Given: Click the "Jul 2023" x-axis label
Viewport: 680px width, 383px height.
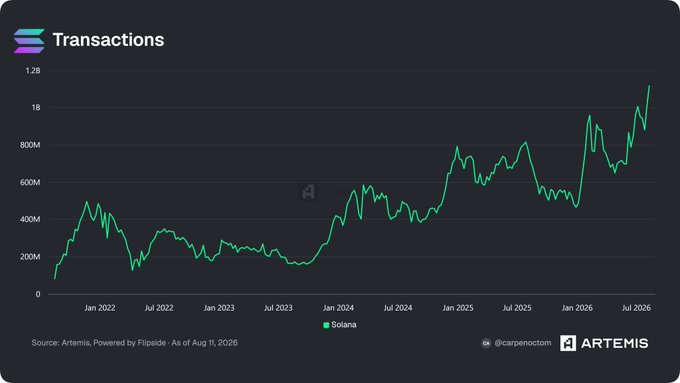Looking at the screenshot, I should point(278,308).
